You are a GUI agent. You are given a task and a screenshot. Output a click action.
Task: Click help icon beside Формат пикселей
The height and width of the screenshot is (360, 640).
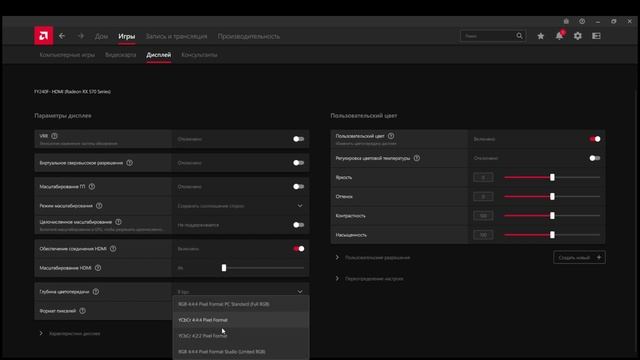82,311
